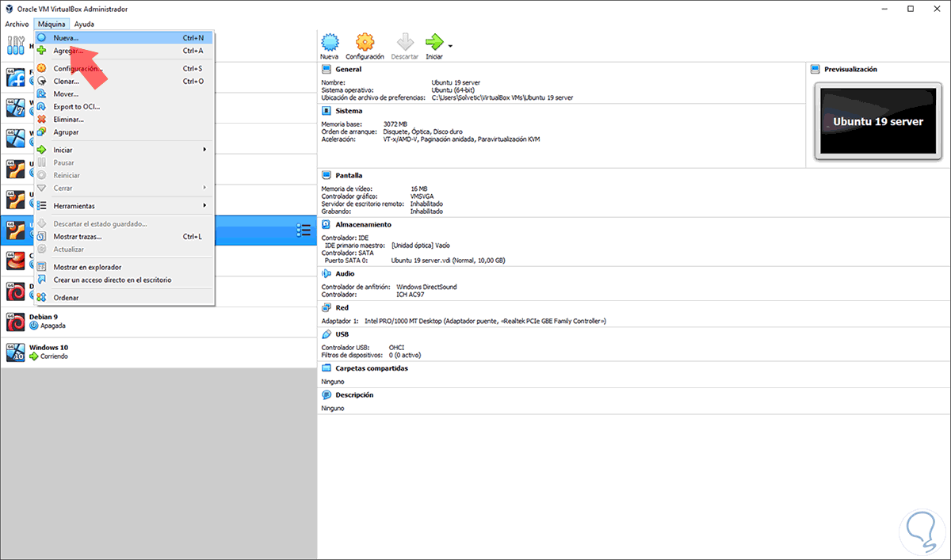The height and width of the screenshot is (560, 951).
Task: Open the Ayuda menu
Action: [x=84, y=24]
